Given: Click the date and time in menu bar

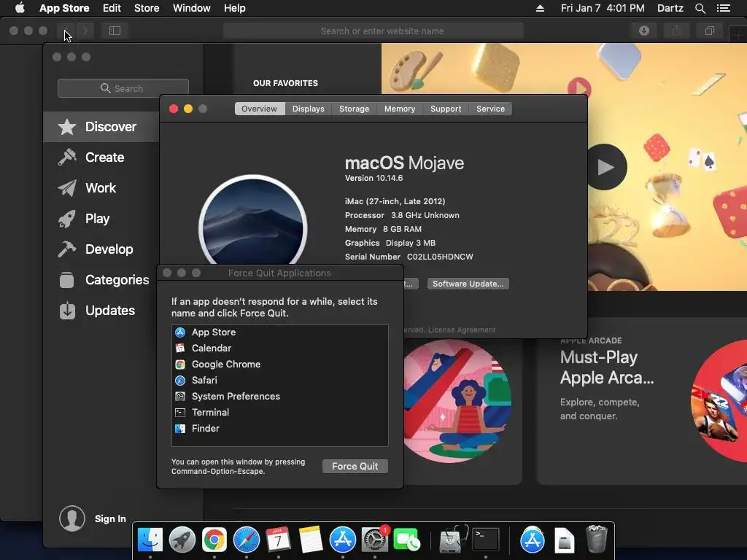Looking at the screenshot, I should point(602,8).
